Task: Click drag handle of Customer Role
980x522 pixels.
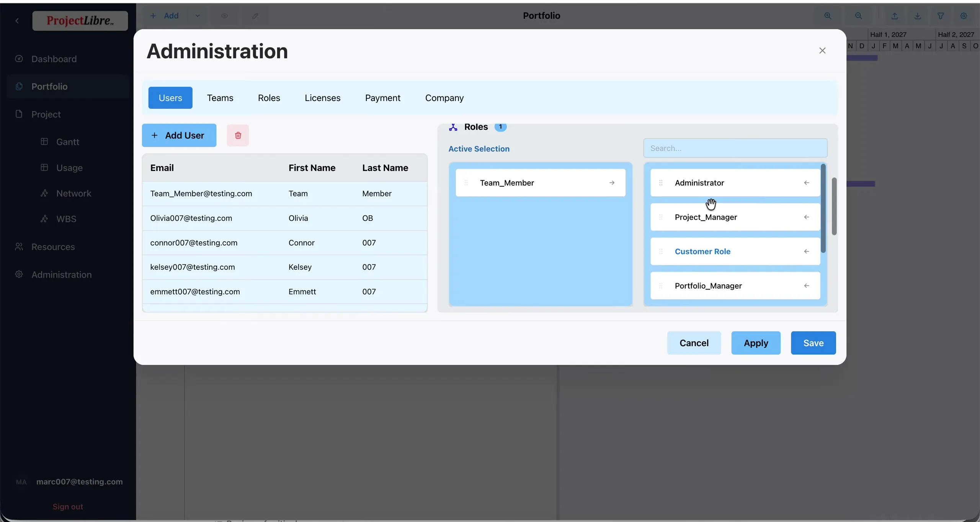Action: [661, 251]
